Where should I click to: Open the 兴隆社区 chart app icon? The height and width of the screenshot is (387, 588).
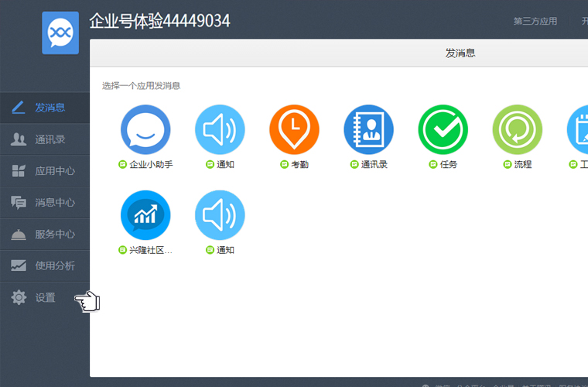pyautogui.click(x=145, y=215)
